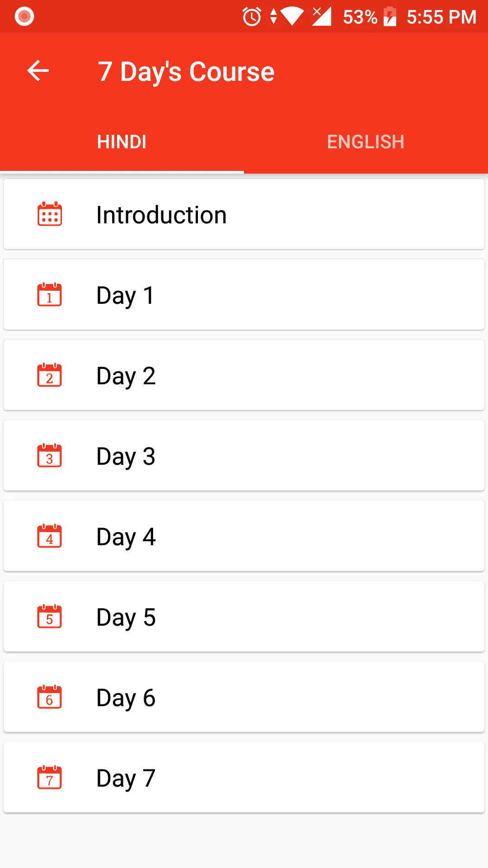Open the Introduction lesson
The image size is (488, 868).
(x=244, y=214)
